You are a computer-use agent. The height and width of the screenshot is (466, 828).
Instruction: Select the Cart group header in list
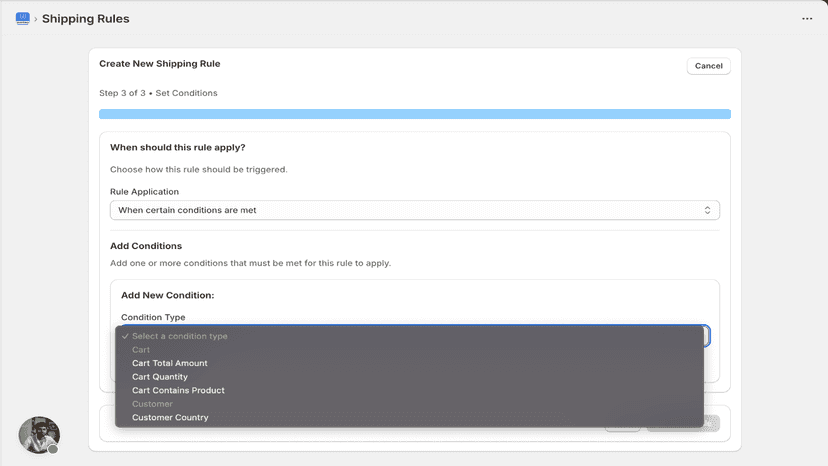pyautogui.click(x=141, y=350)
